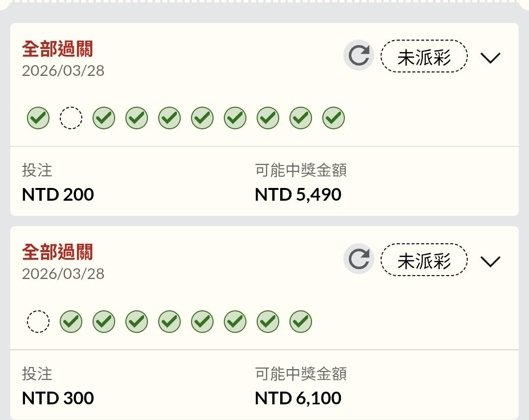Expand the NTD 300 bet details chevron
The height and width of the screenshot is (420, 529).
click(x=490, y=261)
